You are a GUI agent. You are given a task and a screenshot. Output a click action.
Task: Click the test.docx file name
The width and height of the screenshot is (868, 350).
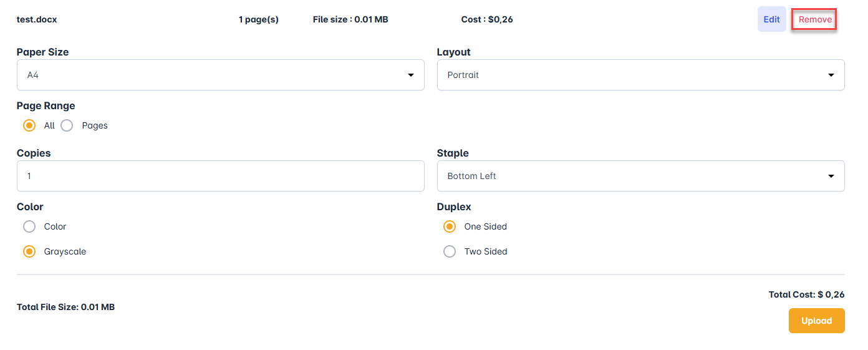coord(37,19)
